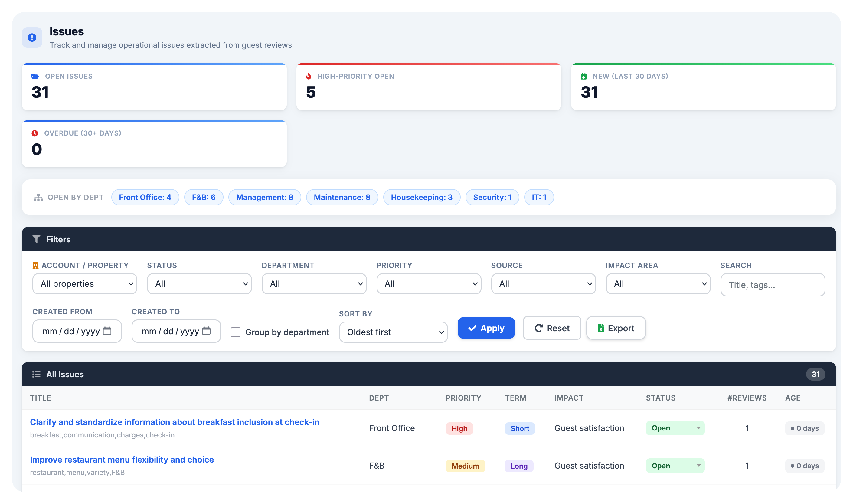Click the TITLE column header
The height and width of the screenshot is (504, 853).
pos(41,398)
